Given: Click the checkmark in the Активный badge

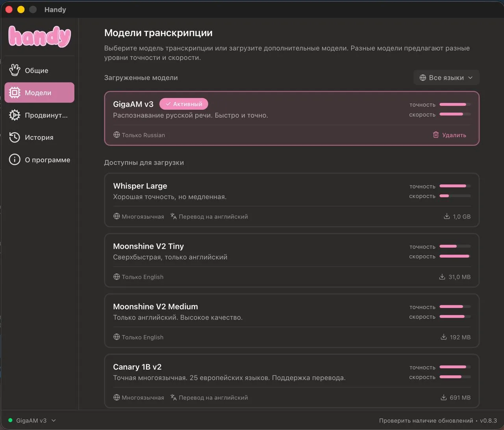Looking at the screenshot, I should (168, 104).
